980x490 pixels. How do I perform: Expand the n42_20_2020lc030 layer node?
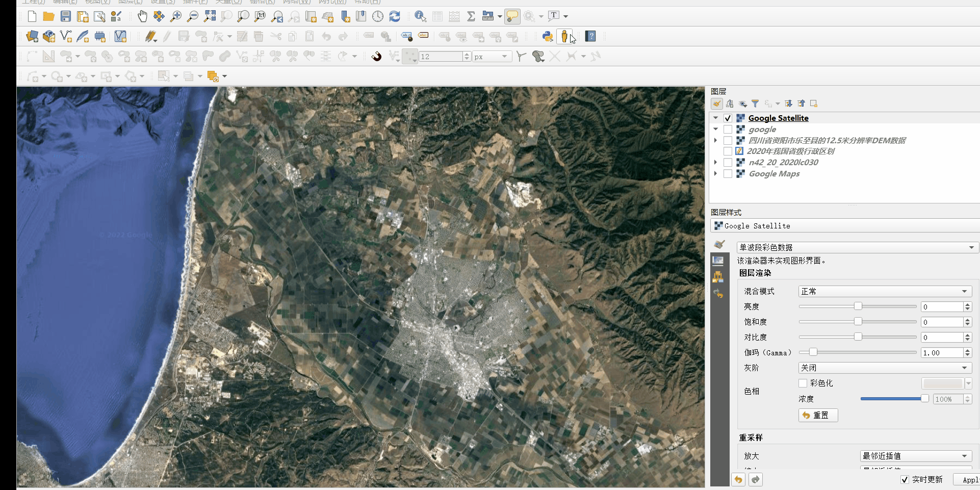click(x=716, y=163)
